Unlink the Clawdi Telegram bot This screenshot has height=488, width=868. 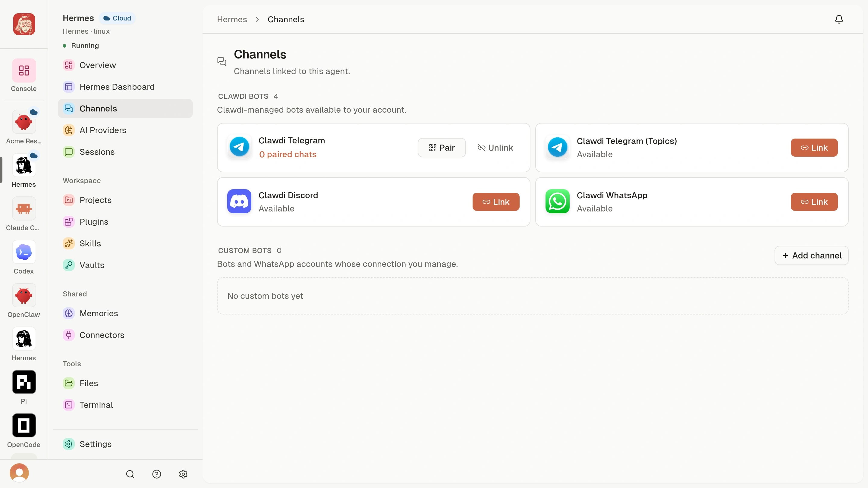pos(495,148)
